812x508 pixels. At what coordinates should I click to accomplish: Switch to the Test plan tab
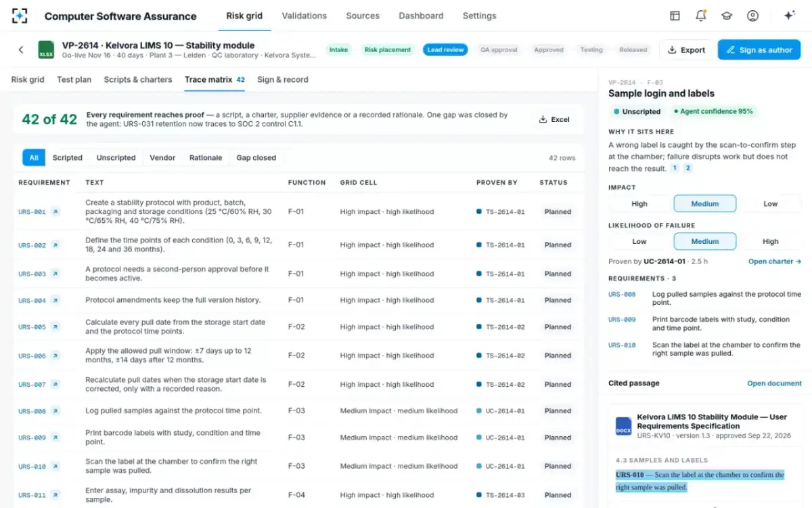click(74, 79)
